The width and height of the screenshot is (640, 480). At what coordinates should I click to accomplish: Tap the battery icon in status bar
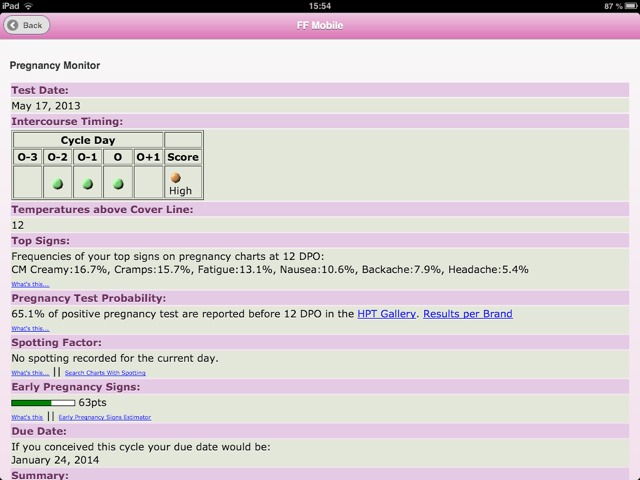pyautogui.click(x=625, y=6)
